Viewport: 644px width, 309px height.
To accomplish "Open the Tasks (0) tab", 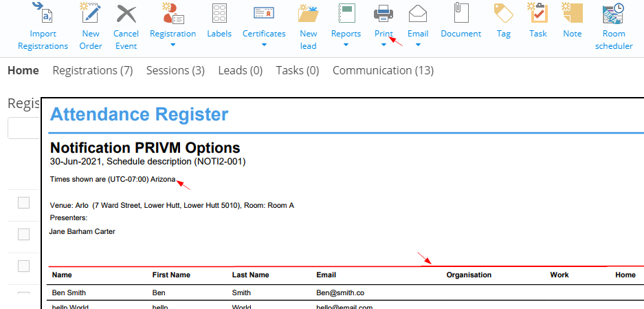I will pos(298,70).
